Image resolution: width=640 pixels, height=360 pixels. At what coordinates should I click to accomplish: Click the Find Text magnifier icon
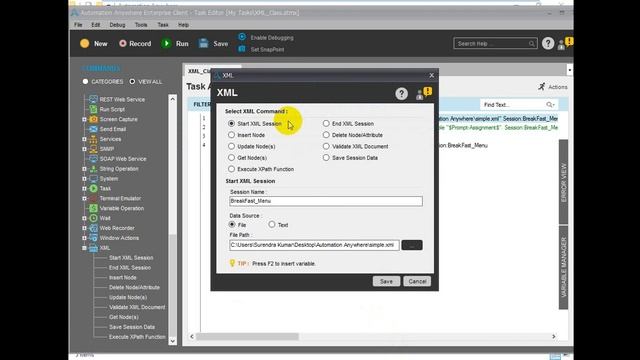coord(550,105)
